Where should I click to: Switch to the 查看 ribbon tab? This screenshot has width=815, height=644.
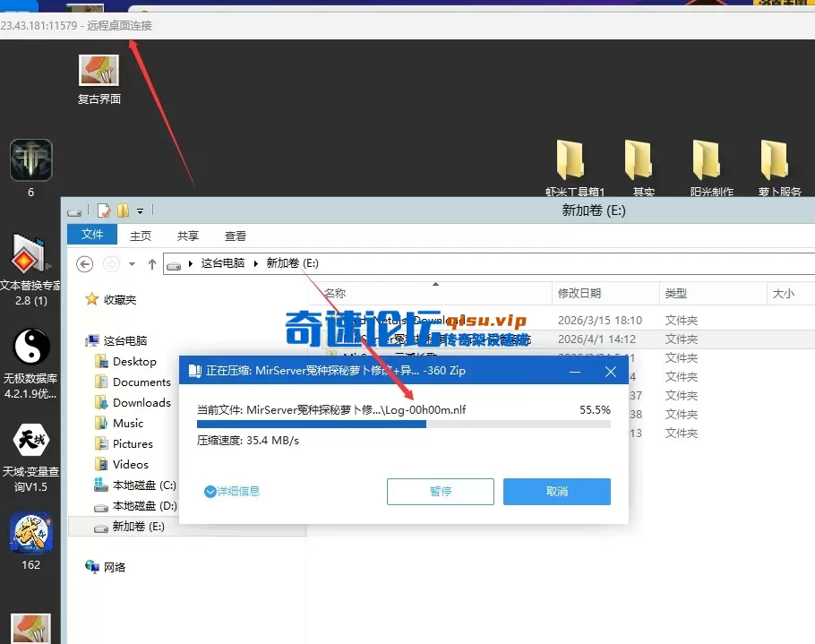pos(235,235)
